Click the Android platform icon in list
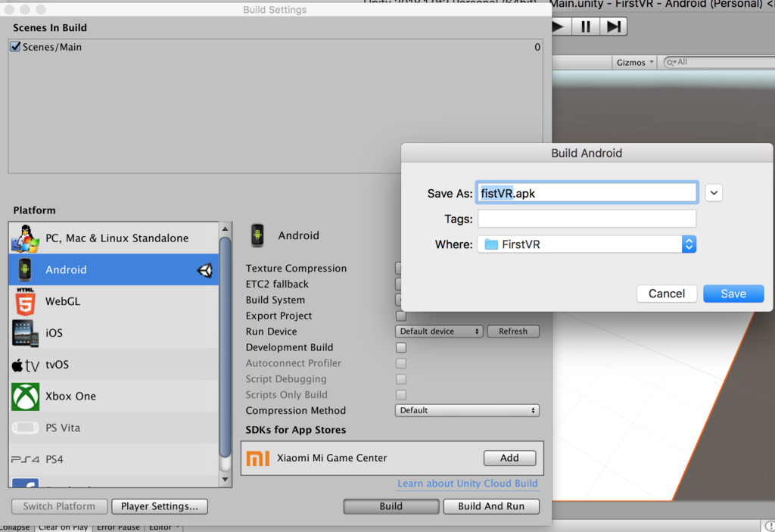The width and height of the screenshot is (775, 532). pyautogui.click(x=25, y=269)
